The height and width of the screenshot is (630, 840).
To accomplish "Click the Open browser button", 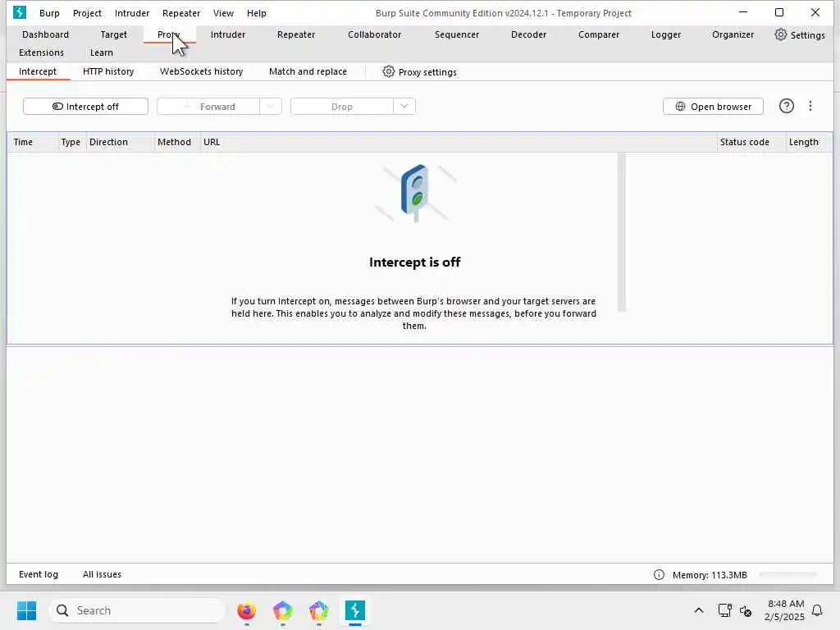I will 713,106.
